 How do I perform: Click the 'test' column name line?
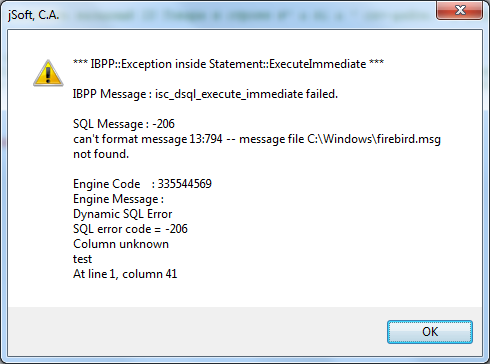pyautogui.click(x=82, y=259)
